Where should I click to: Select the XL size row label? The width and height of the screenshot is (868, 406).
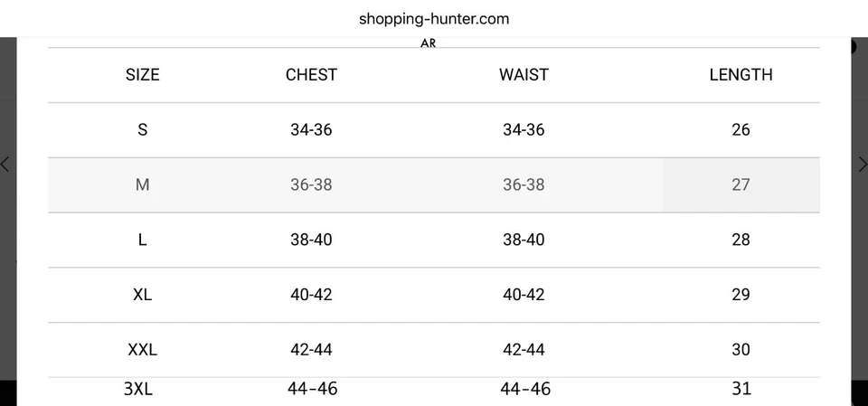142,295
